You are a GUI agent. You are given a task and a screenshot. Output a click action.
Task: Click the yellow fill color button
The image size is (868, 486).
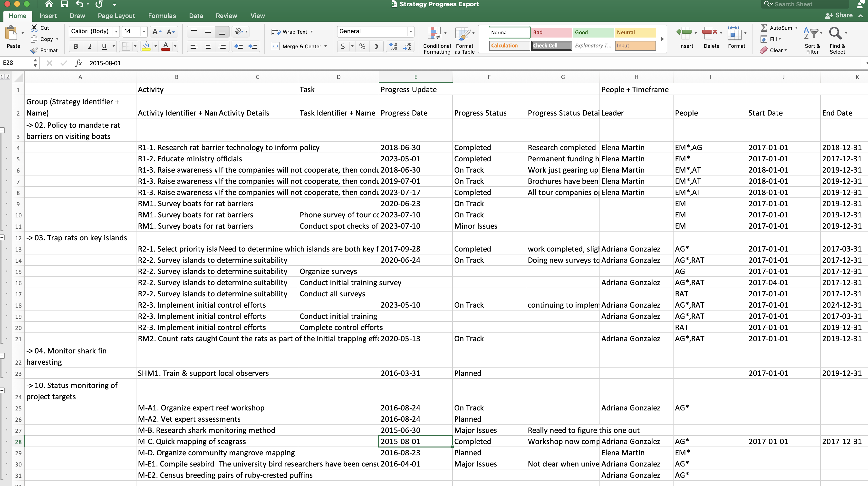tap(146, 46)
